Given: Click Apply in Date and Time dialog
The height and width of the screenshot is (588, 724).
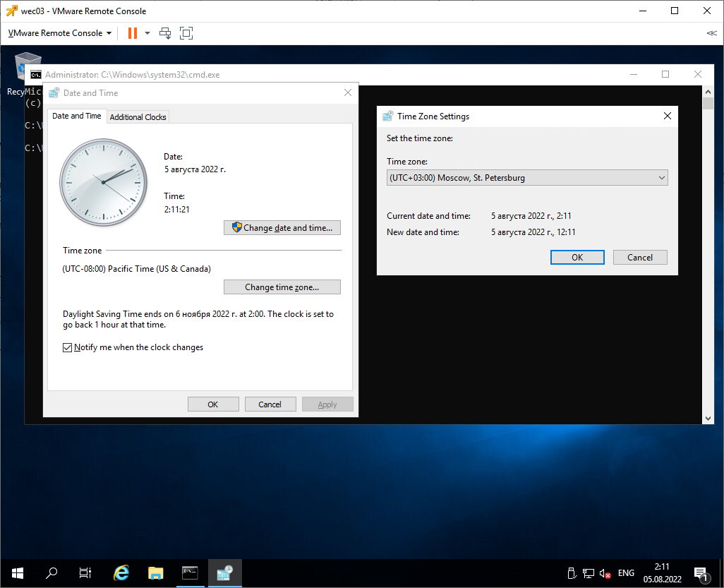Looking at the screenshot, I should click(x=327, y=404).
